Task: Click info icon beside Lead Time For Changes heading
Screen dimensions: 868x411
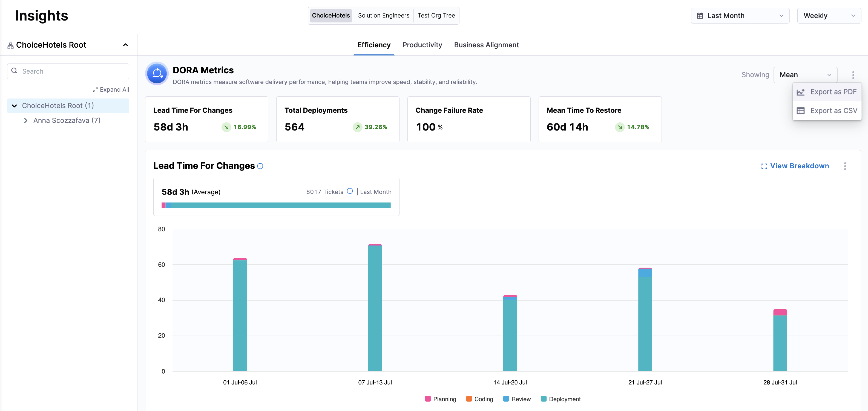Action: pos(260,166)
